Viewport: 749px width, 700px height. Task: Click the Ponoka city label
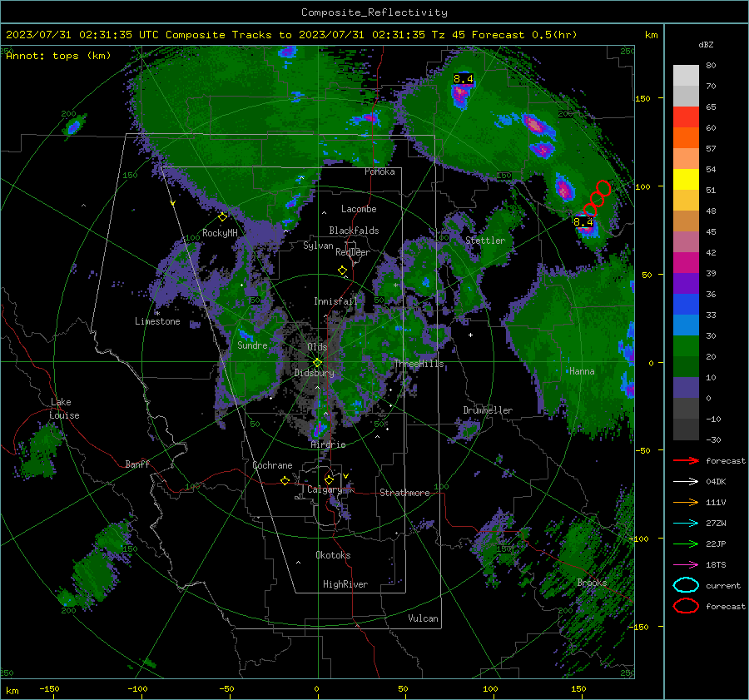379,171
